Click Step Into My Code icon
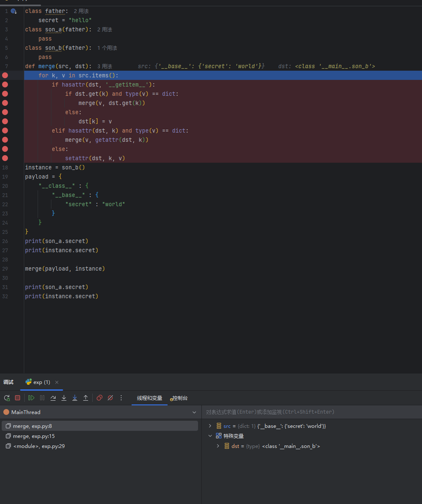The height and width of the screenshot is (504, 422). point(75,398)
